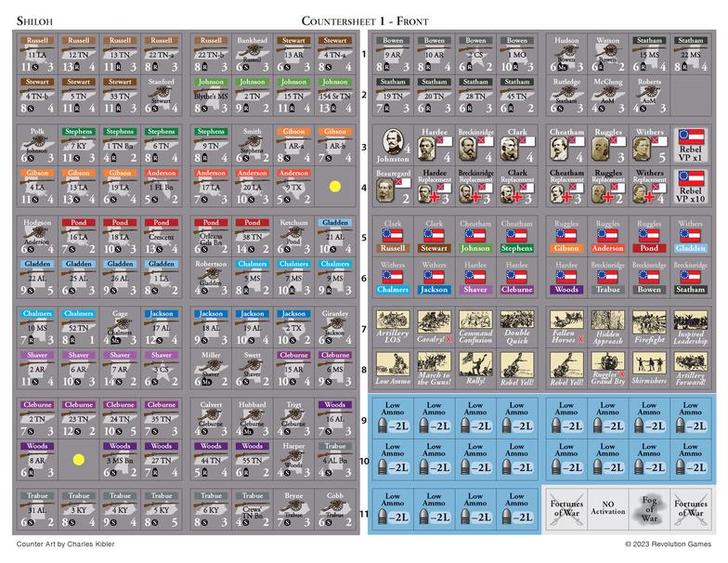Click the Fog of War chit
The width and height of the screenshot is (728, 563).
(x=649, y=509)
